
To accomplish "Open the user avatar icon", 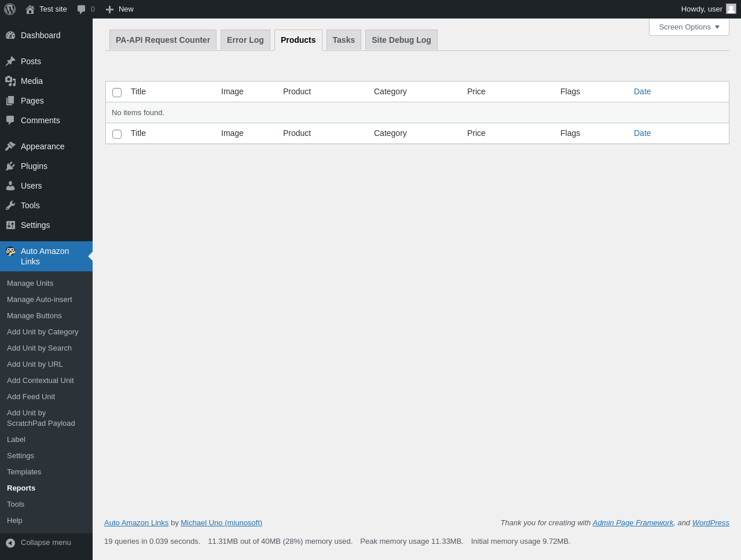I will pyautogui.click(x=731, y=9).
